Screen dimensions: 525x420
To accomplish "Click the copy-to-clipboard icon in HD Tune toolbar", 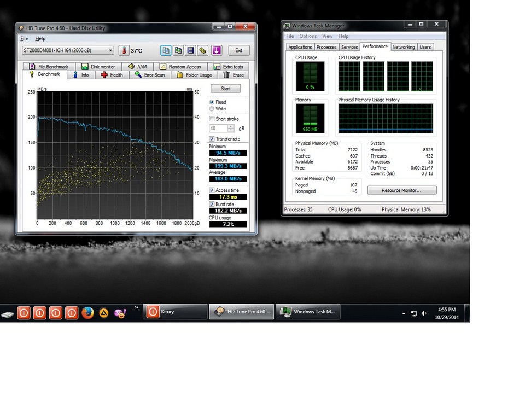I will 166,50.
